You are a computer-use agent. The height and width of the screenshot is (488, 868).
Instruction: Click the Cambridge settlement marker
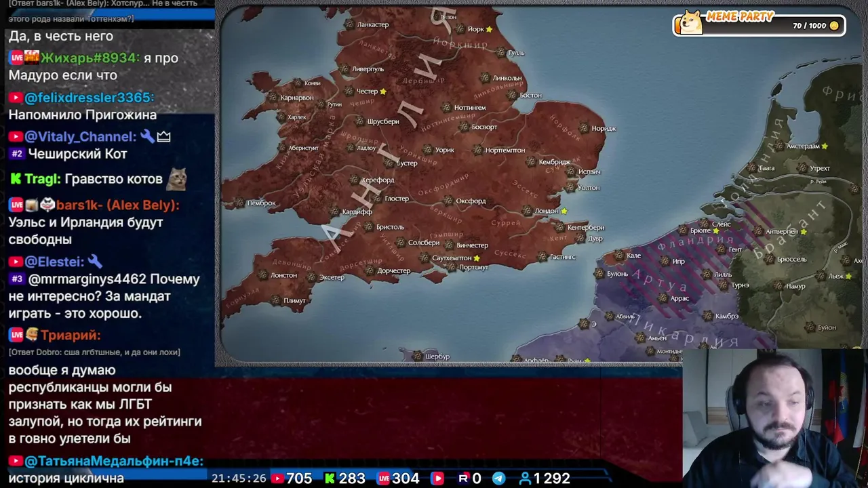point(531,162)
